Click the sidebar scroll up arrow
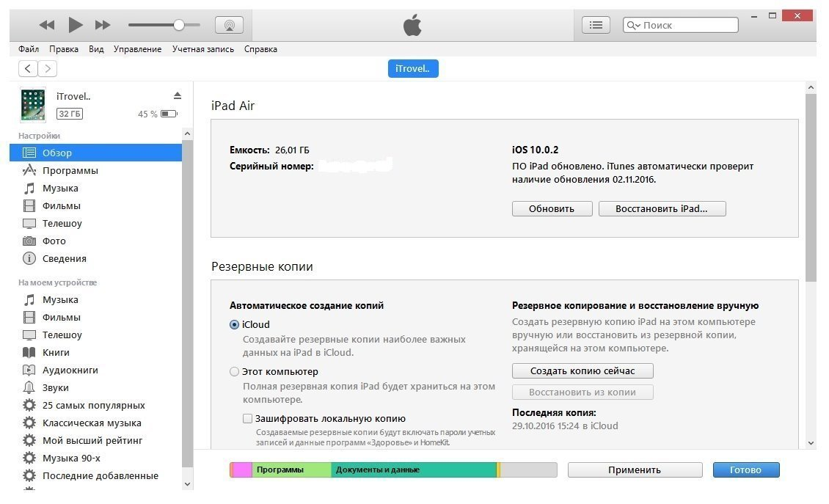This screenshot has width=829, height=504. (187, 134)
